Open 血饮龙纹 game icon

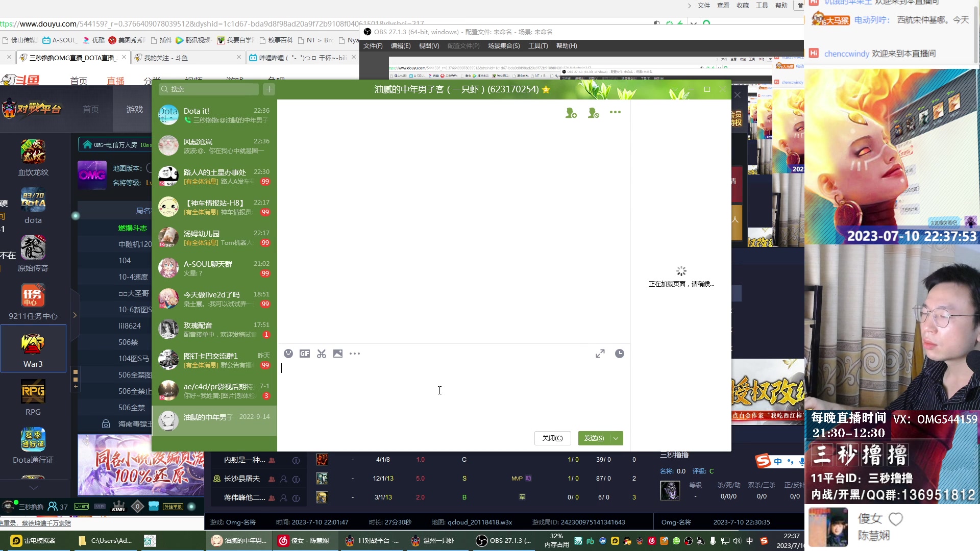tap(33, 158)
